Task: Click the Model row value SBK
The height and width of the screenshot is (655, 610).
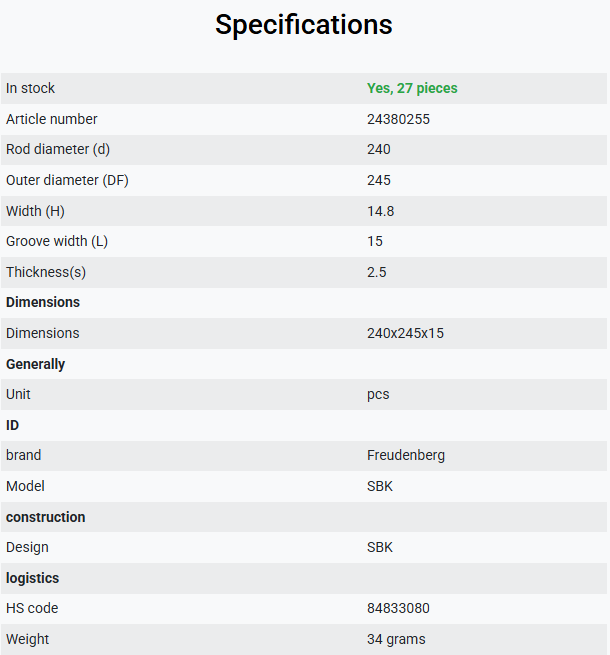Action: [x=380, y=486]
